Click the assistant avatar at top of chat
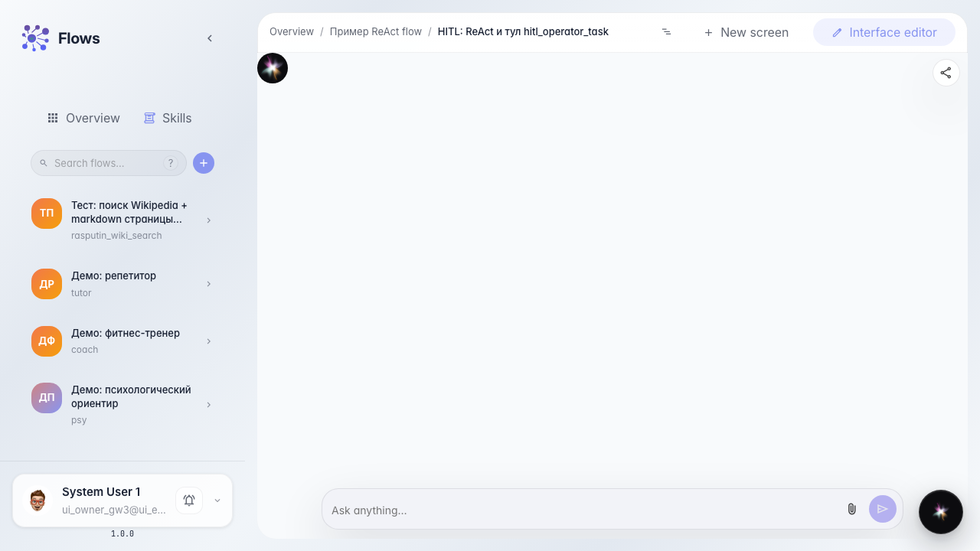Screen dimensions: 980x551 (273, 68)
